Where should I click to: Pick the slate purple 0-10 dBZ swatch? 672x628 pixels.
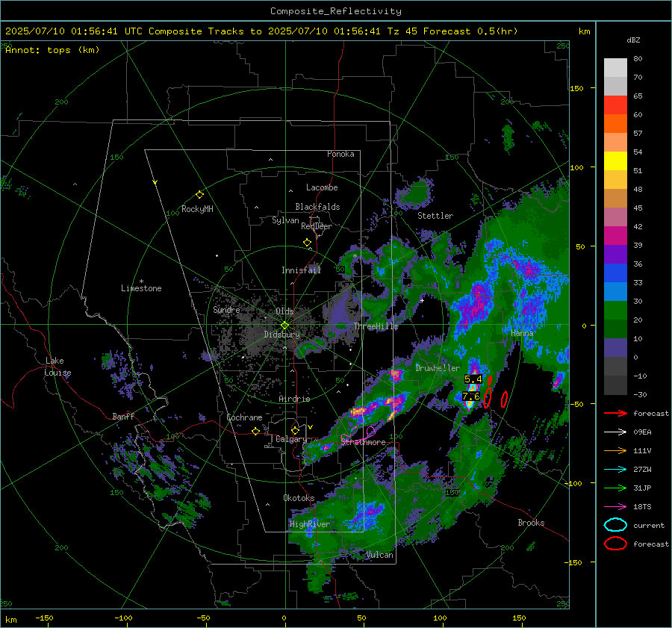click(x=615, y=348)
